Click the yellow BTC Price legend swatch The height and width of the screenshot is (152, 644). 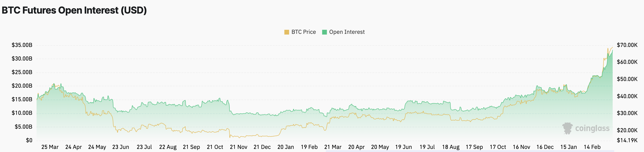[x=287, y=32]
